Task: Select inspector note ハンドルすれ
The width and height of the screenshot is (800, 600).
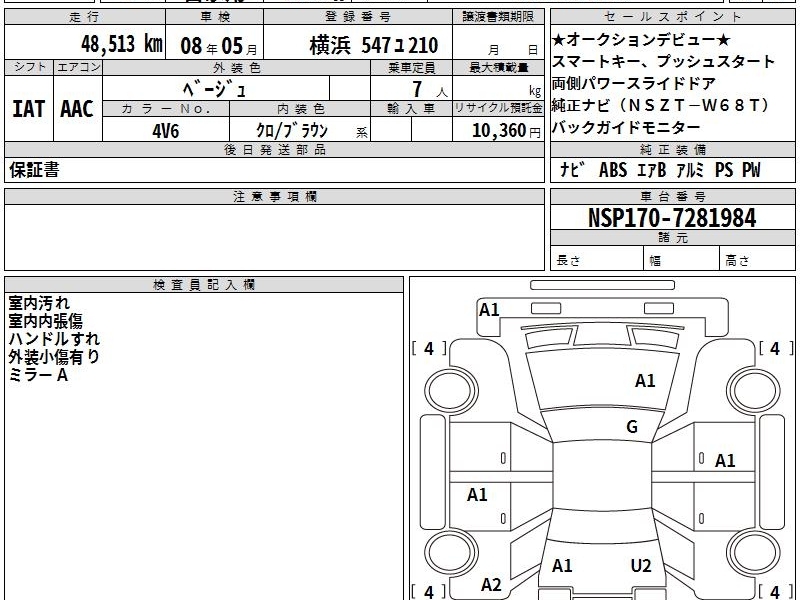Action: pyautogui.click(x=54, y=339)
